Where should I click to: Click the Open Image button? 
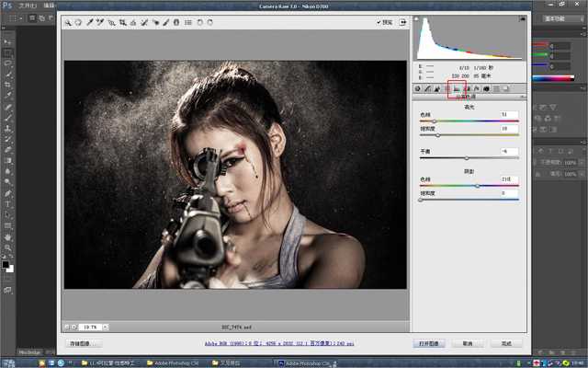(430, 343)
